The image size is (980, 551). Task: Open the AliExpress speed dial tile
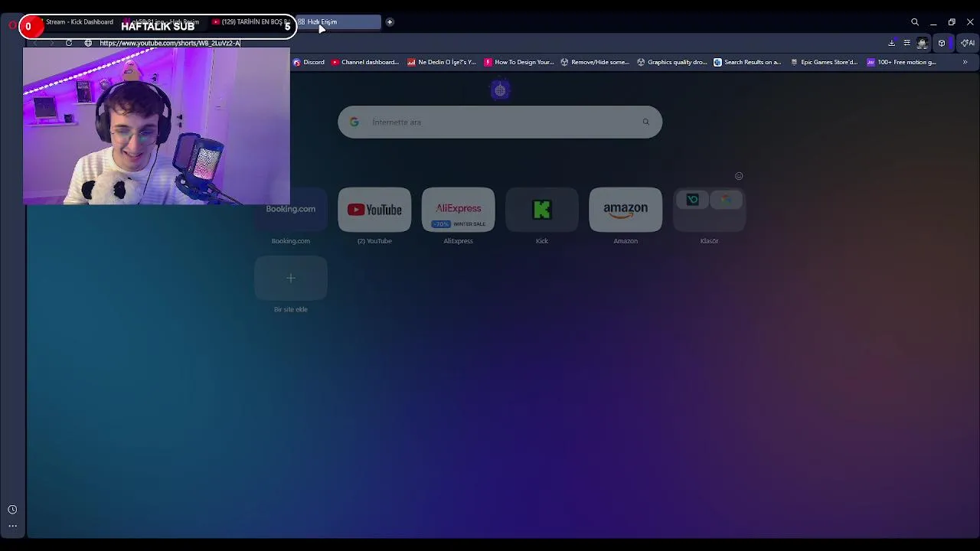(458, 209)
